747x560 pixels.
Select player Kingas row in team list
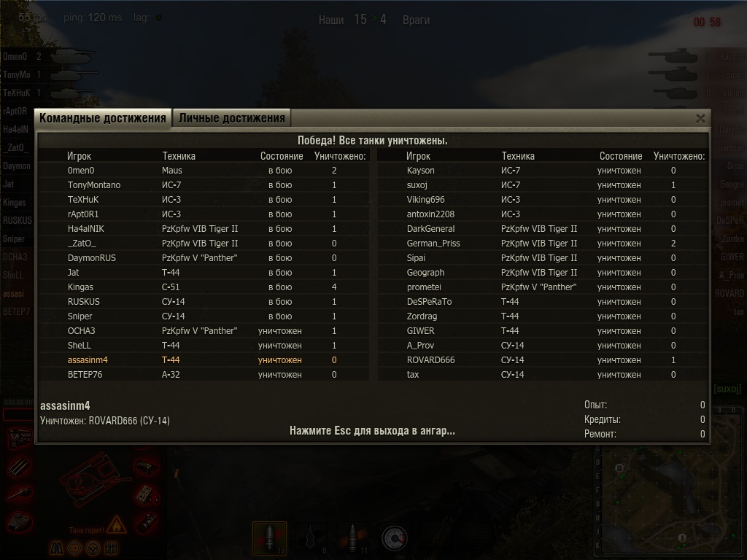pos(204,287)
